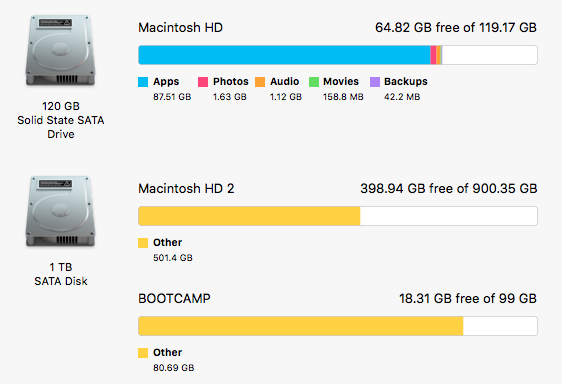Click the free space portion of BOOTCAMP bar
The width and height of the screenshot is (562, 384).
click(500, 326)
